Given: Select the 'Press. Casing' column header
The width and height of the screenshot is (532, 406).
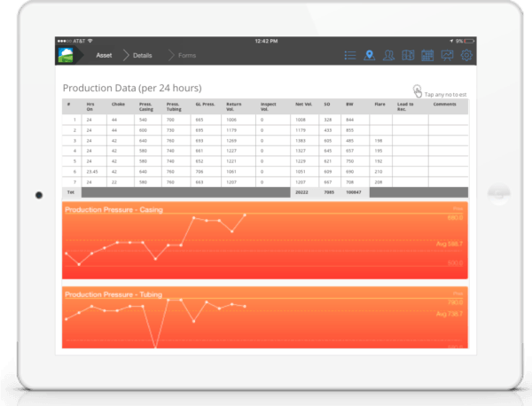Looking at the screenshot, I should (x=146, y=106).
